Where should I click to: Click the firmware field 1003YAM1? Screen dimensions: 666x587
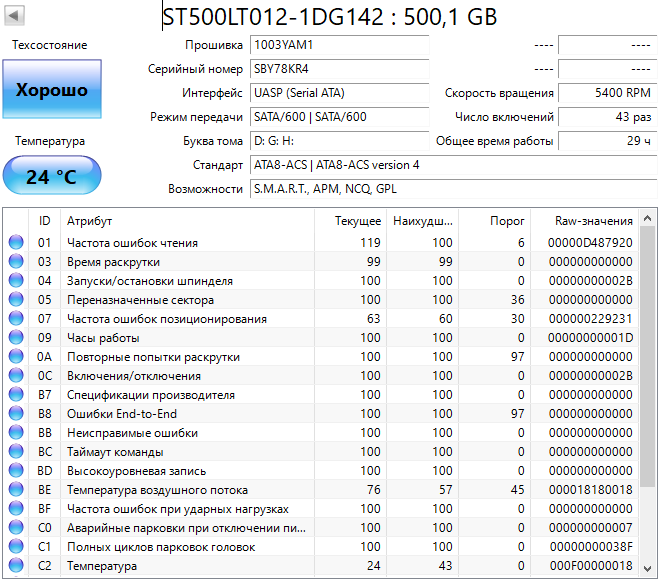pyautogui.click(x=339, y=45)
